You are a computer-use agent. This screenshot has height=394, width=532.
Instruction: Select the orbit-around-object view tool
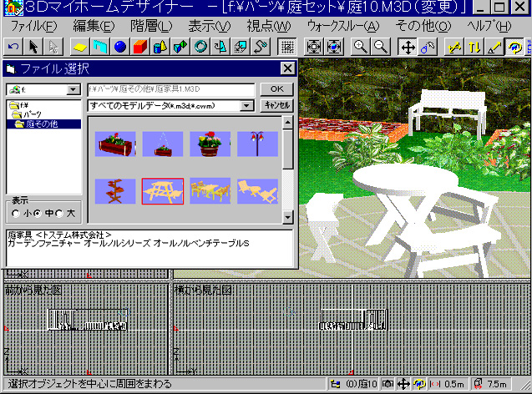tap(514, 47)
